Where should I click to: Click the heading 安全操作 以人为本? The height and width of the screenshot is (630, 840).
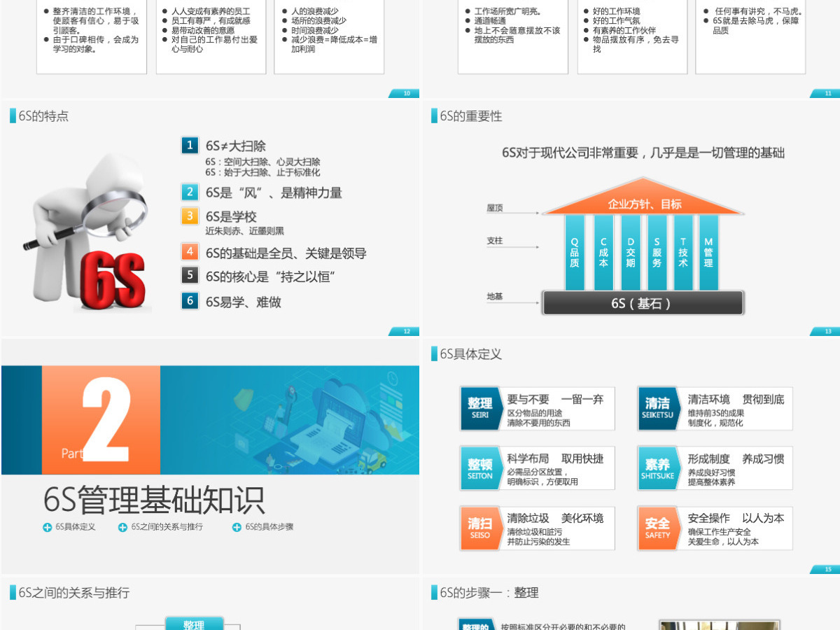pyautogui.click(x=736, y=518)
